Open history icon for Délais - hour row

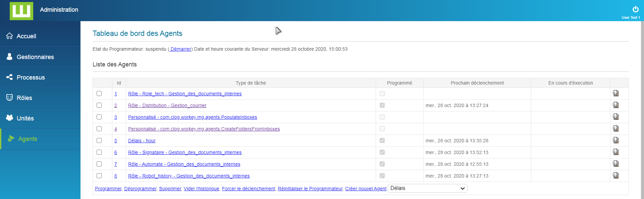[x=615, y=140]
